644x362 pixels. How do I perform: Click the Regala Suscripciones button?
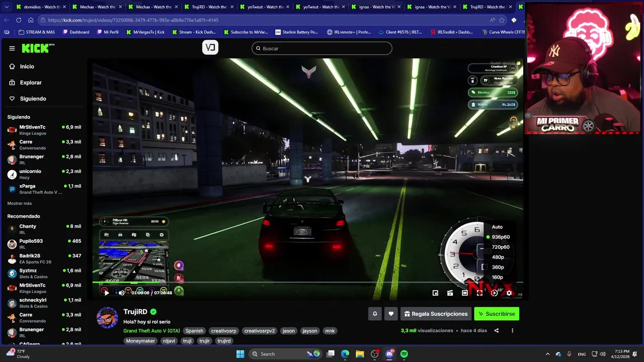tap(436, 314)
